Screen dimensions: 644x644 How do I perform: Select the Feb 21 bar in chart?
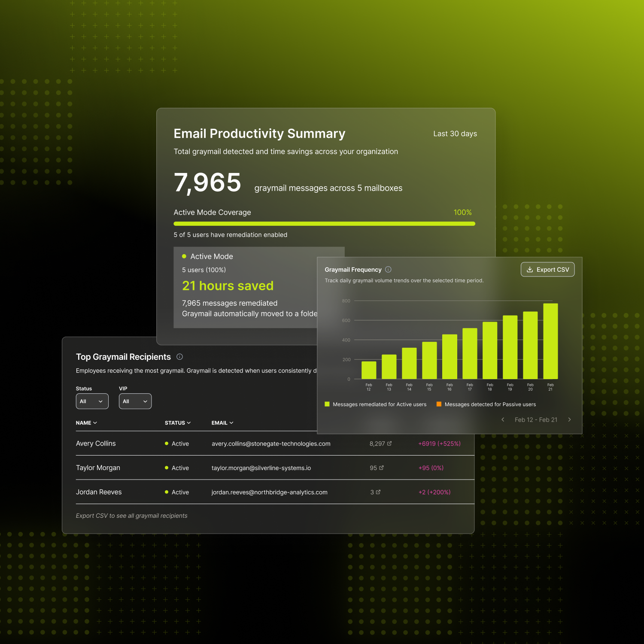tap(550, 341)
